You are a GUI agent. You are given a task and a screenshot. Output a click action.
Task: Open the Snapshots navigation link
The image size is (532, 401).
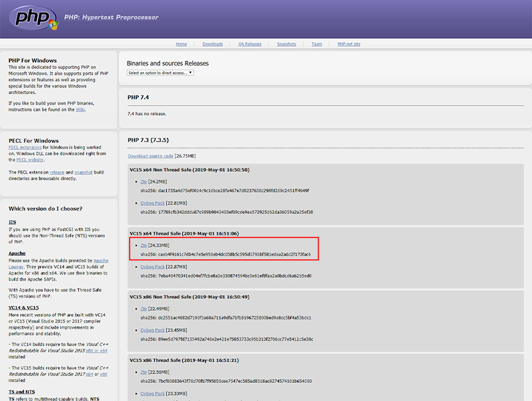(286, 44)
